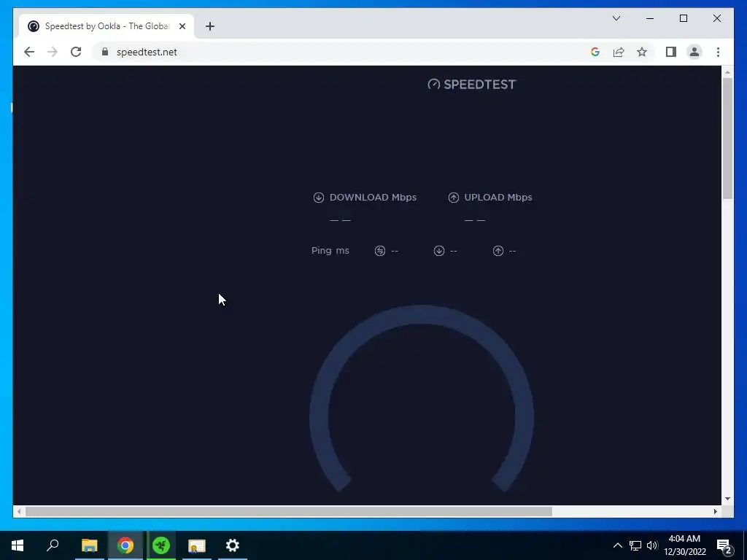Click the scroll down arrow
Image resolution: width=747 pixels, height=560 pixels.
pos(727,499)
